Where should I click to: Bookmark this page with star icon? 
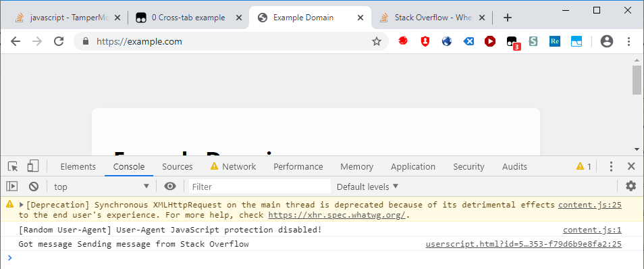(x=376, y=41)
